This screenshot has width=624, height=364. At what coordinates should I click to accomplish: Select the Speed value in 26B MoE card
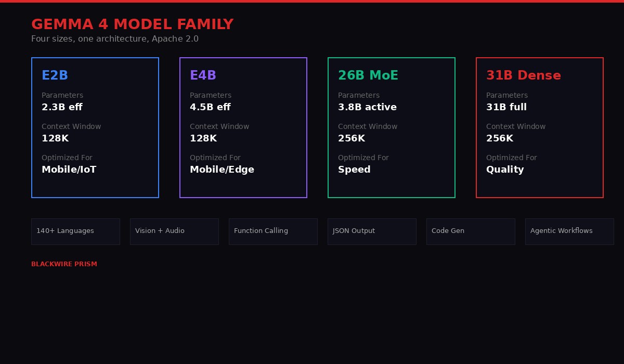tap(354, 170)
